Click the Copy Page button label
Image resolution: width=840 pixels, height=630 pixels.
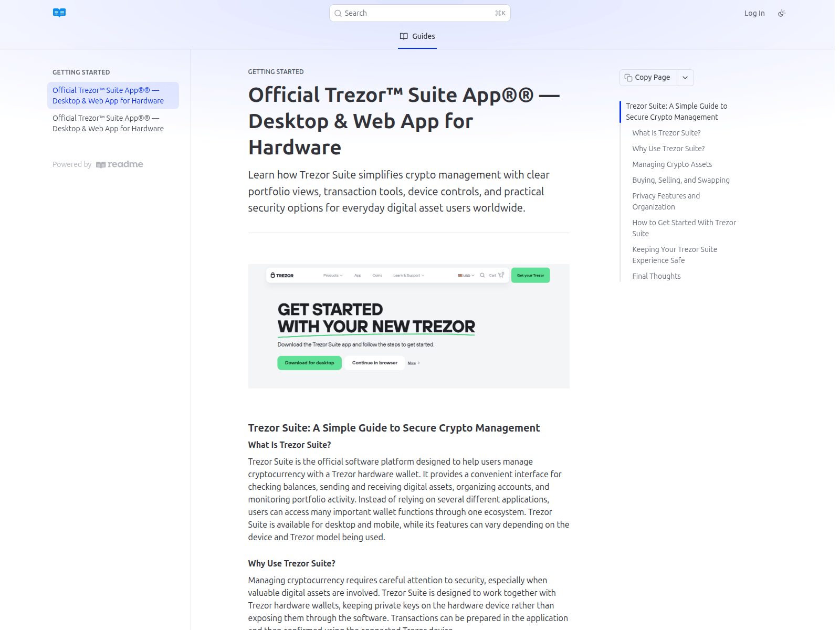[x=652, y=77]
